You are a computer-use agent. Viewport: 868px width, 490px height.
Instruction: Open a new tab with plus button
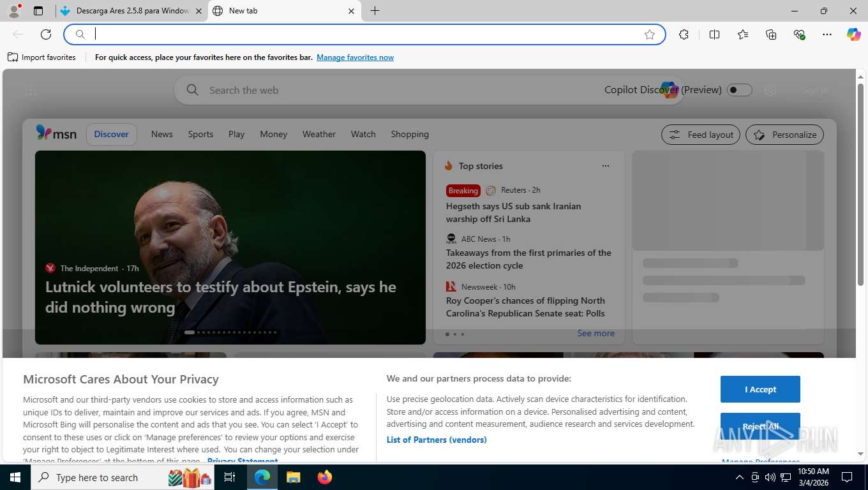375,11
